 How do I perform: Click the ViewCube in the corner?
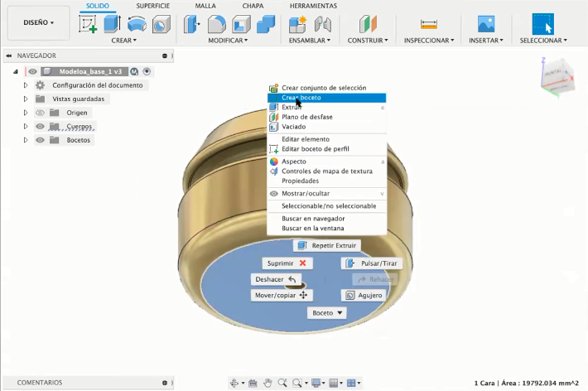(x=557, y=77)
